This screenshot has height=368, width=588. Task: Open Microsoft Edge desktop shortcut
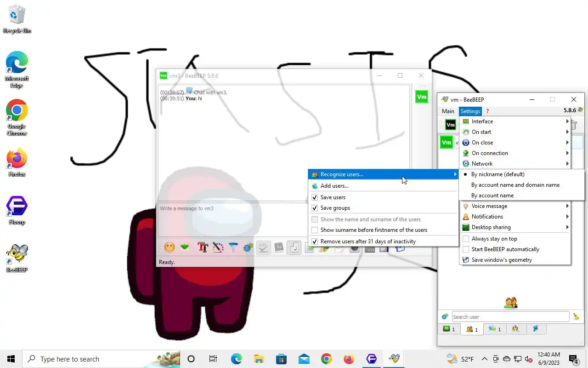click(x=17, y=69)
